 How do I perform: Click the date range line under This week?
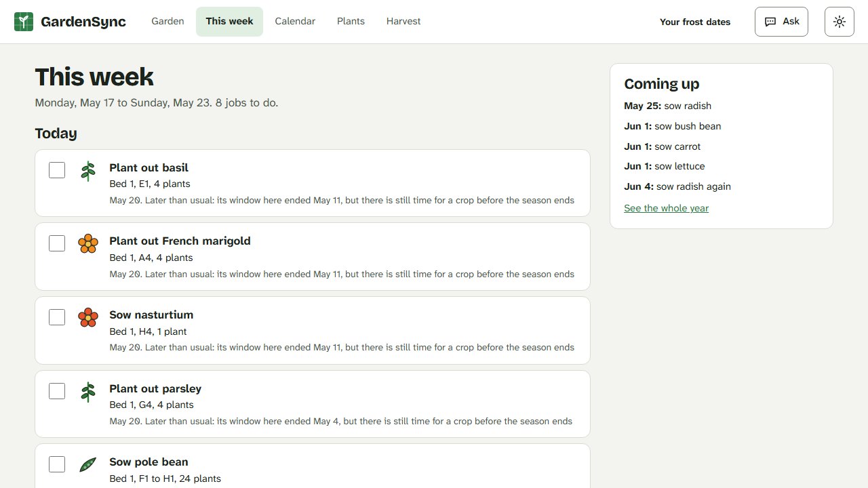157,103
